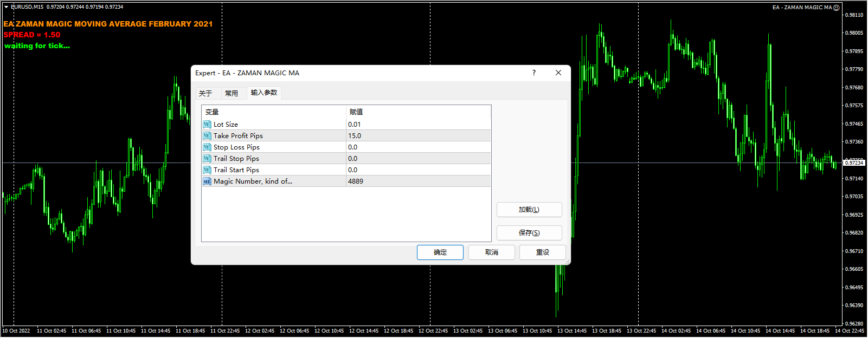Click the Take Profit Pips row icon
The image size is (868, 338).
207,136
